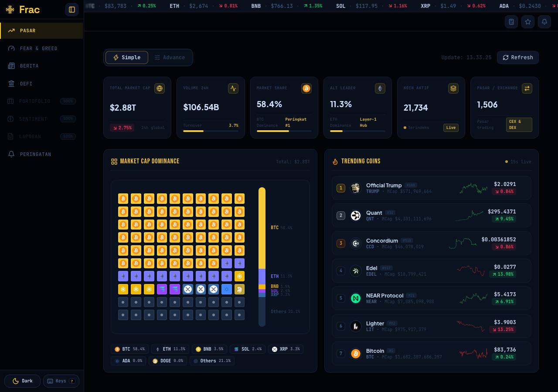The width and height of the screenshot is (558, 392).
Task: Click the Dogecoin tile in dominance grid
Action: point(239,289)
